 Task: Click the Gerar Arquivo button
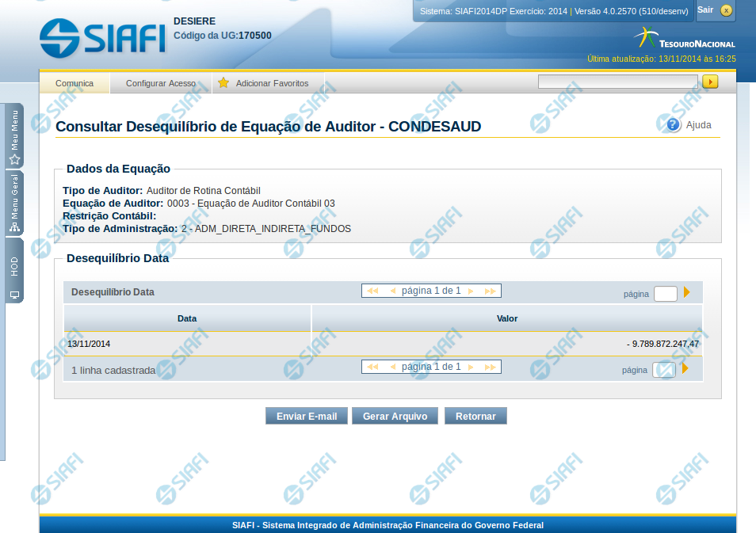pos(395,417)
